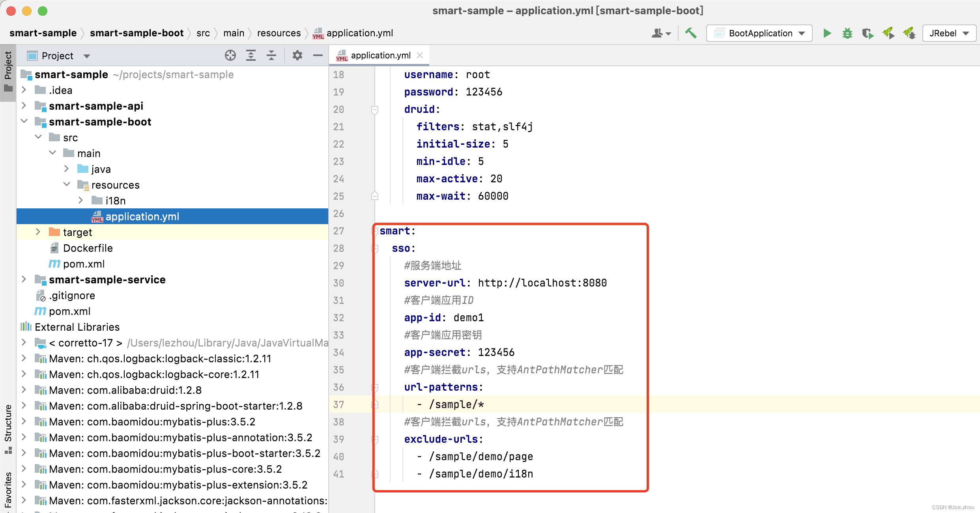Image resolution: width=980 pixels, height=513 pixels.
Task: Collapse the smart-sample-boot module
Action: 24,122
